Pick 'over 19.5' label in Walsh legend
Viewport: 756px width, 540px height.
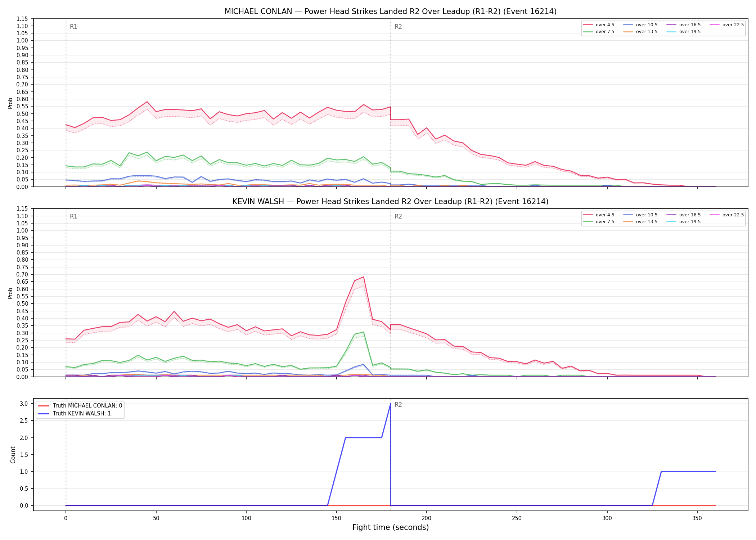pyautogui.click(x=690, y=222)
